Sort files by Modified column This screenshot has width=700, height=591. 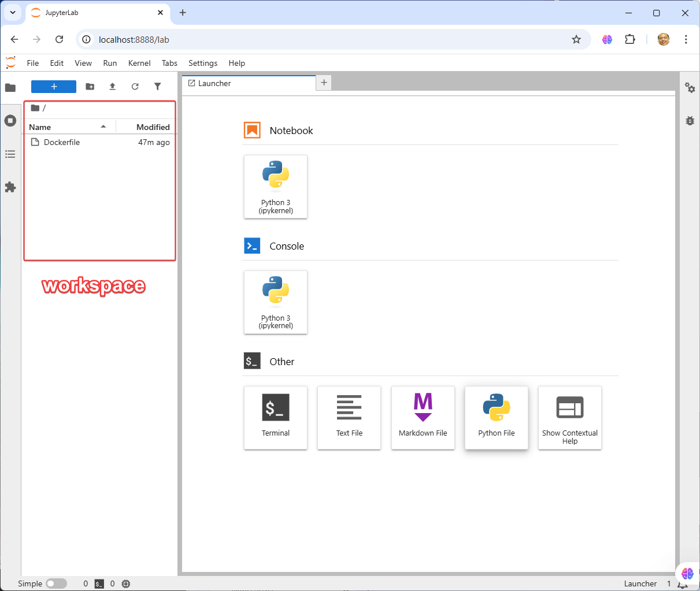click(145, 127)
